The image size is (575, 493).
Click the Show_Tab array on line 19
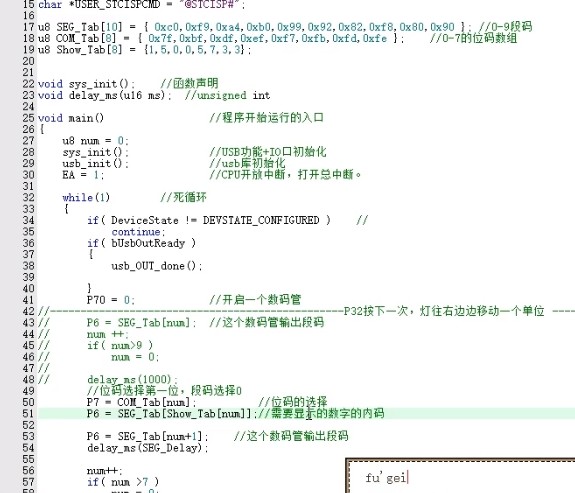pyautogui.click(x=144, y=50)
